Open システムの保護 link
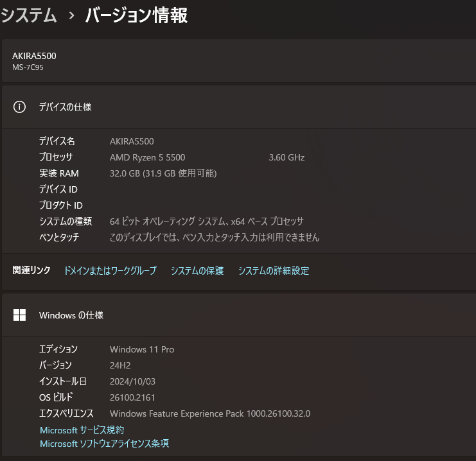Screen dimensions: 476x461 197,270
